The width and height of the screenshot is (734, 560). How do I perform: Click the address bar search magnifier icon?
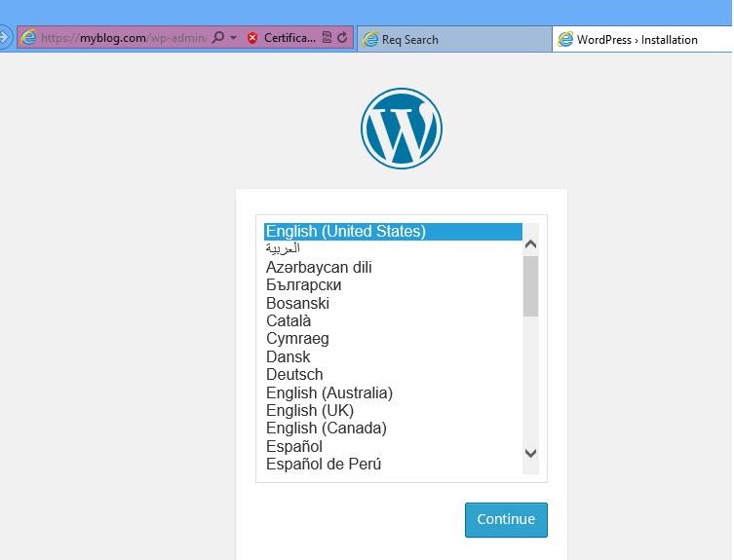point(218,37)
